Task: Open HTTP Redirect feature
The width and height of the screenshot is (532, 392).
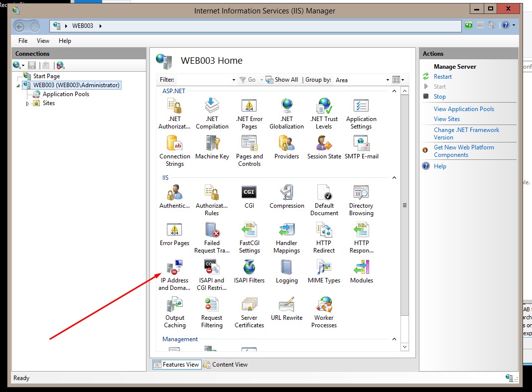Action: click(324, 238)
